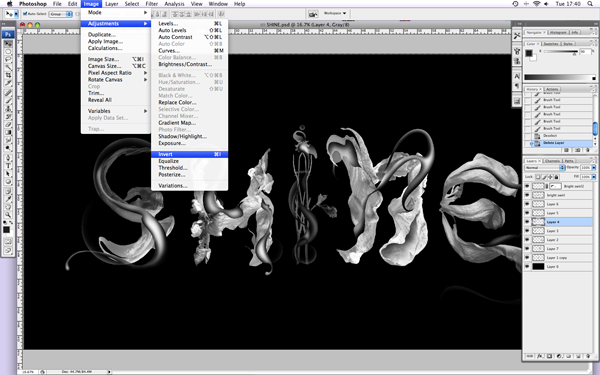The width and height of the screenshot is (600, 375).
Task: Click the Layer 0 black thumbnail
Action: [x=538, y=267]
